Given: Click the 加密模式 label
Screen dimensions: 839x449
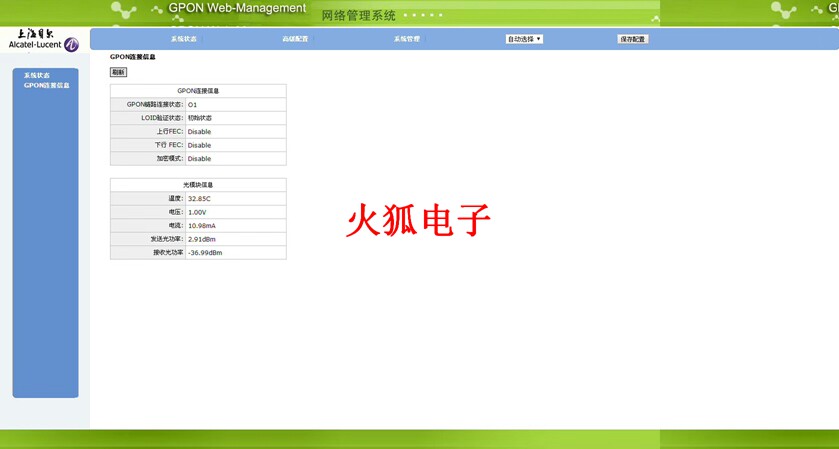Looking at the screenshot, I should pos(170,158).
